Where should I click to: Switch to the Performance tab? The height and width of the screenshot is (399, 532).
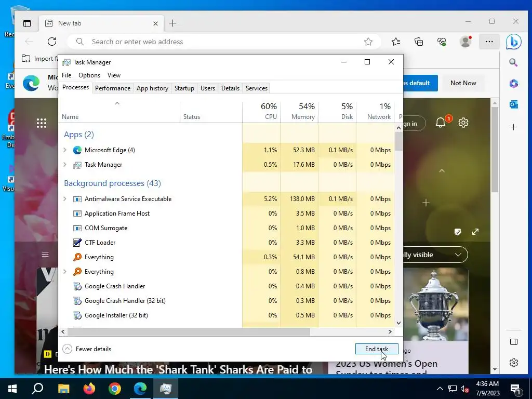click(x=113, y=88)
